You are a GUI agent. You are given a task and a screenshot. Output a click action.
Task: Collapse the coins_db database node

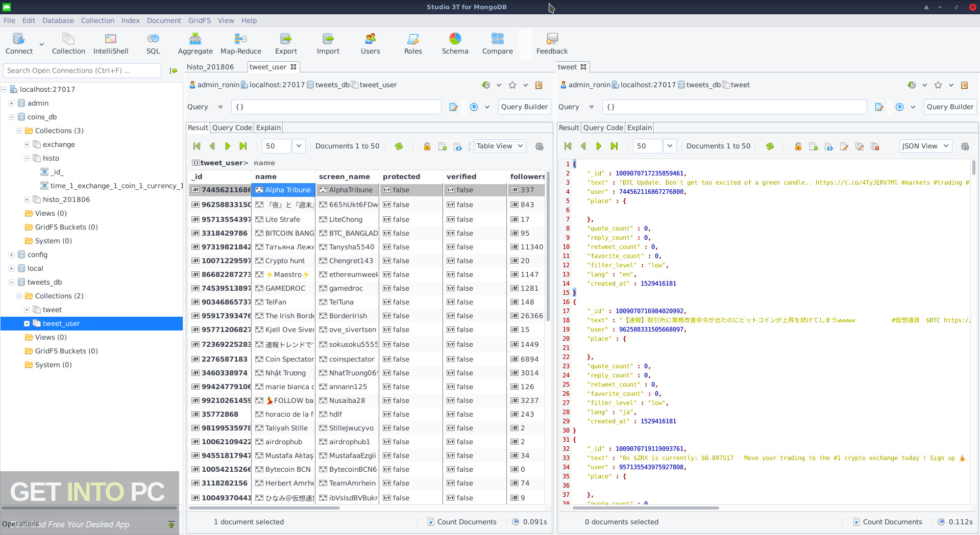pyautogui.click(x=11, y=117)
